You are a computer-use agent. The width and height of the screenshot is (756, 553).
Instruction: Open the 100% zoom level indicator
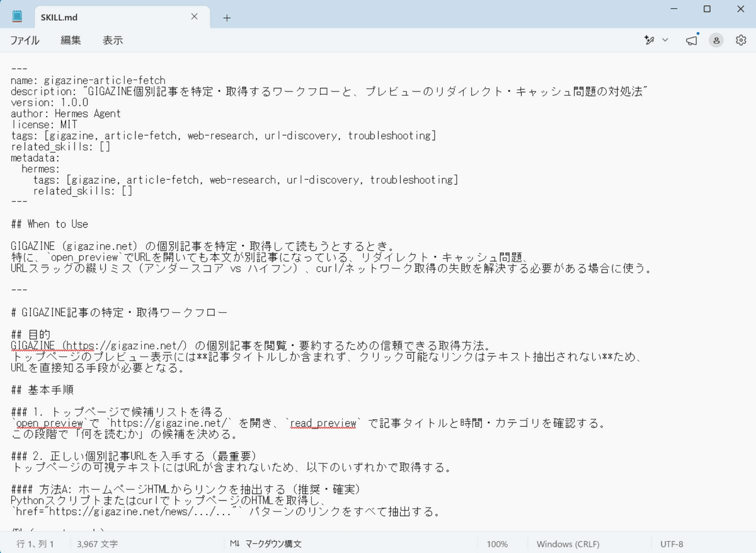497,544
